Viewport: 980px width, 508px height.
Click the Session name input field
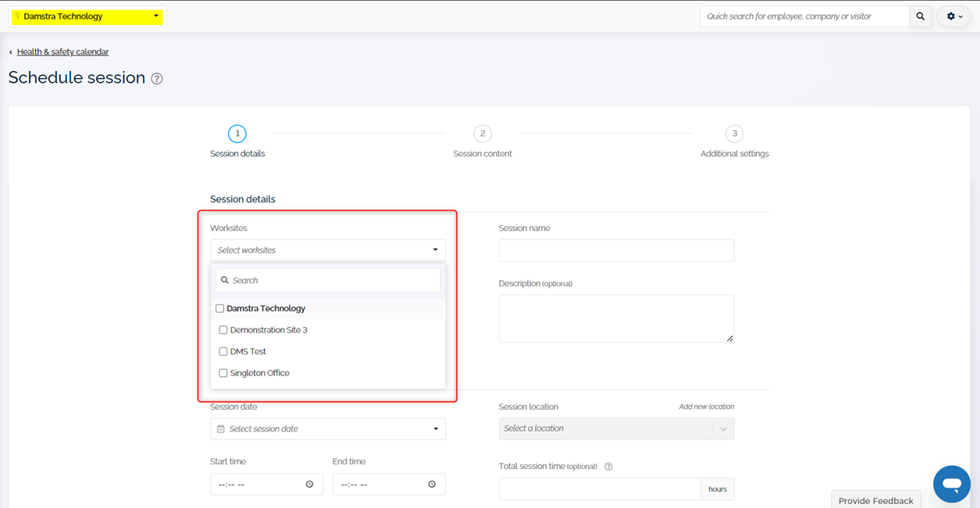(x=616, y=250)
